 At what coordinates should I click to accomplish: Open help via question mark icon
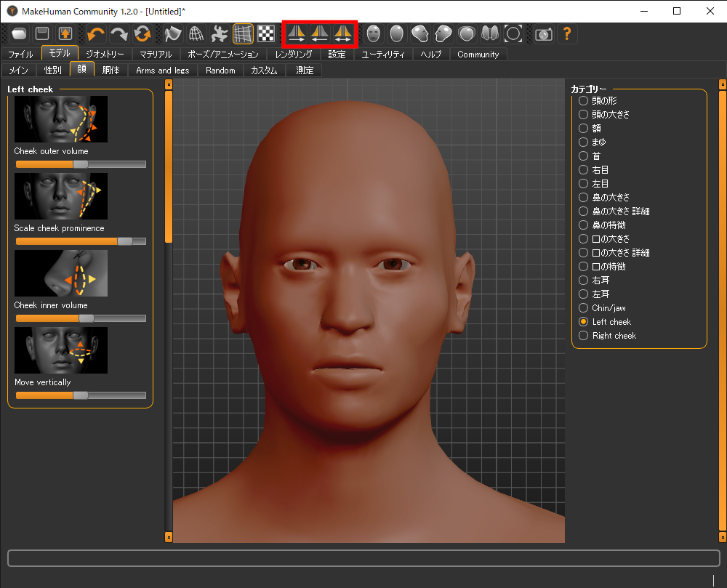567,33
